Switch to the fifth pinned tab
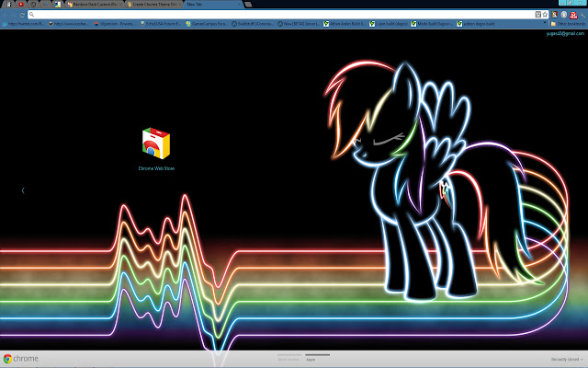This screenshot has height=368, width=588. [x=57, y=5]
